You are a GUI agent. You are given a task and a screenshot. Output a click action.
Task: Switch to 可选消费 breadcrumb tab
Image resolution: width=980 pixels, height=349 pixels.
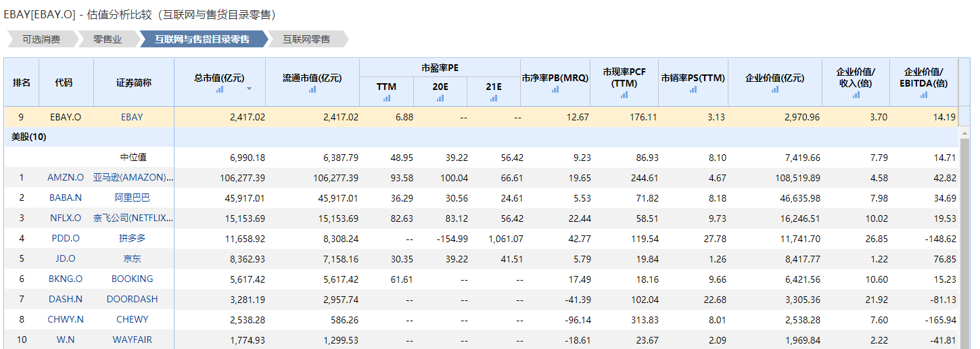tap(41, 39)
